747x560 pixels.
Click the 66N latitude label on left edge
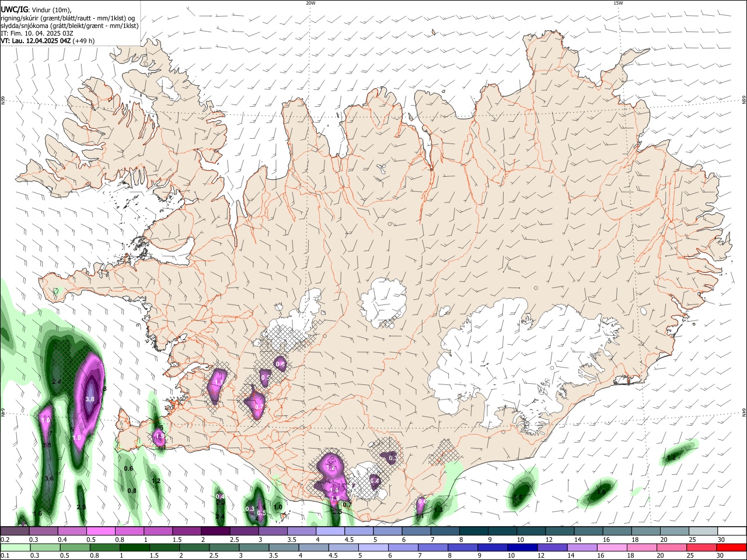(x=3, y=100)
